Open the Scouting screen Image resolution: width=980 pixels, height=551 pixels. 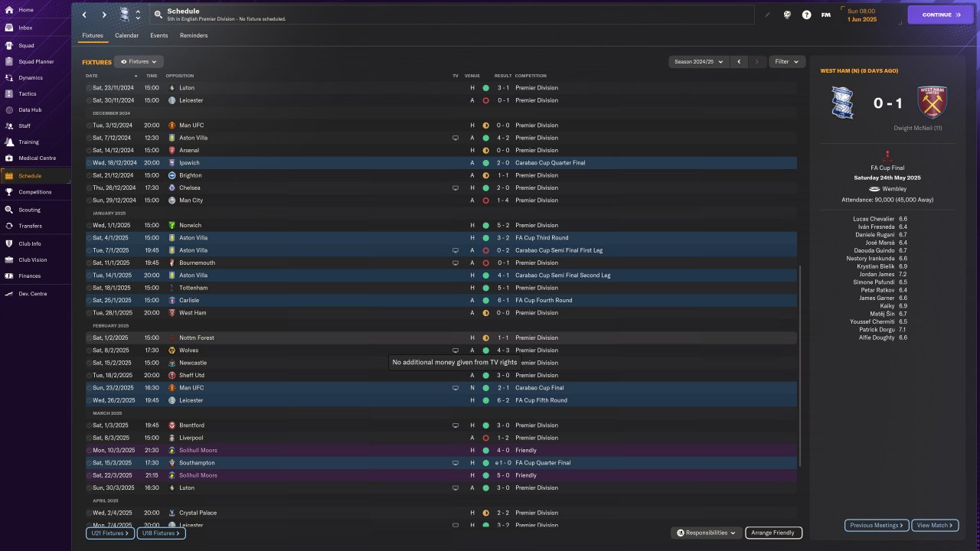(29, 210)
